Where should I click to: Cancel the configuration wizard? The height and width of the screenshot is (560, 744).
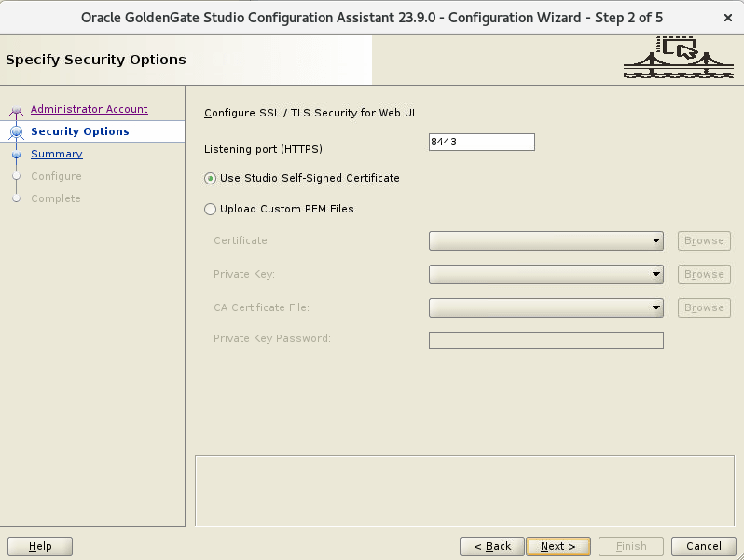point(704,546)
